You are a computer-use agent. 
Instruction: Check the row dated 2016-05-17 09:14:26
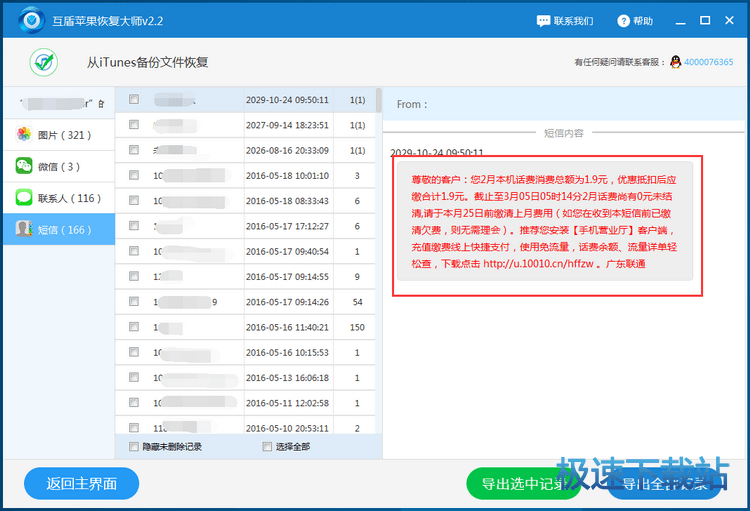[x=134, y=301]
